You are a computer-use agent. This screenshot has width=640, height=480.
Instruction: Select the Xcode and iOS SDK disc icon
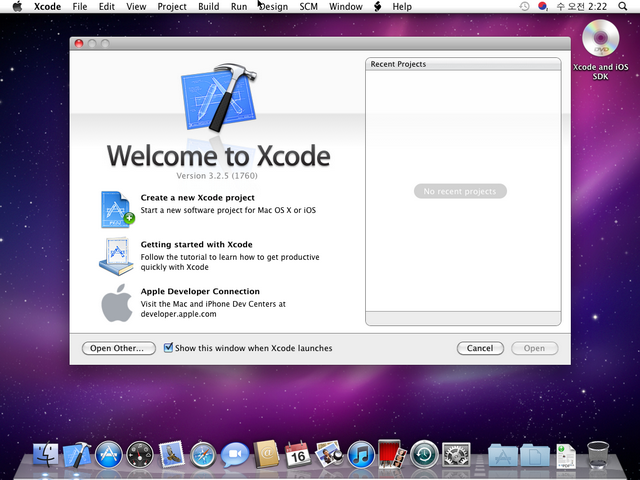click(600, 38)
